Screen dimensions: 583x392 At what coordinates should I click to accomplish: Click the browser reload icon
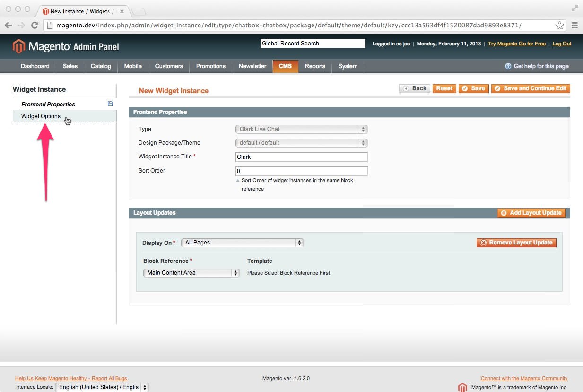pyautogui.click(x=35, y=25)
